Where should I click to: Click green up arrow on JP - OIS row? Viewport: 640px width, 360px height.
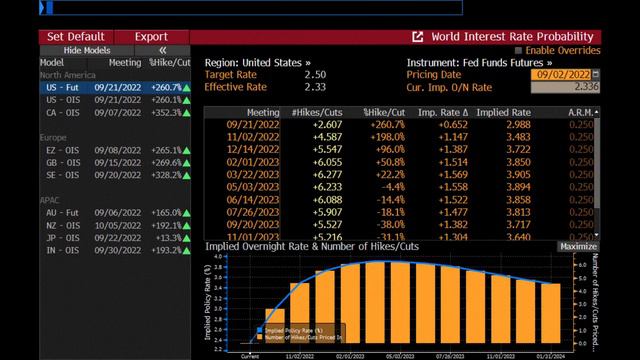pos(187,238)
